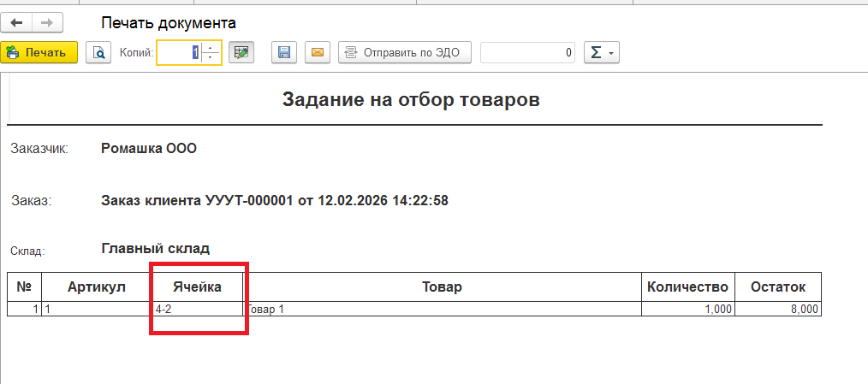Click the Количество column header
The height and width of the screenshot is (384, 868).
[687, 287]
